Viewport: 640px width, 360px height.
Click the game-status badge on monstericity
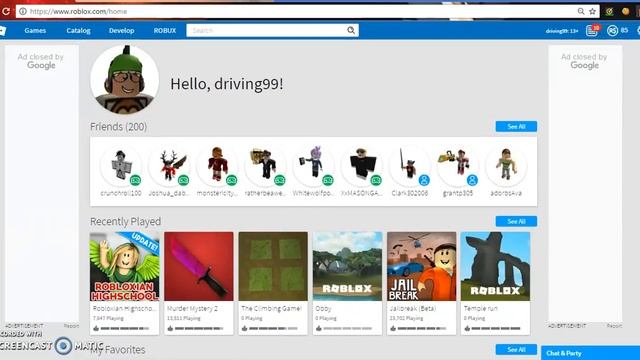pyautogui.click(x=231, y=180)
